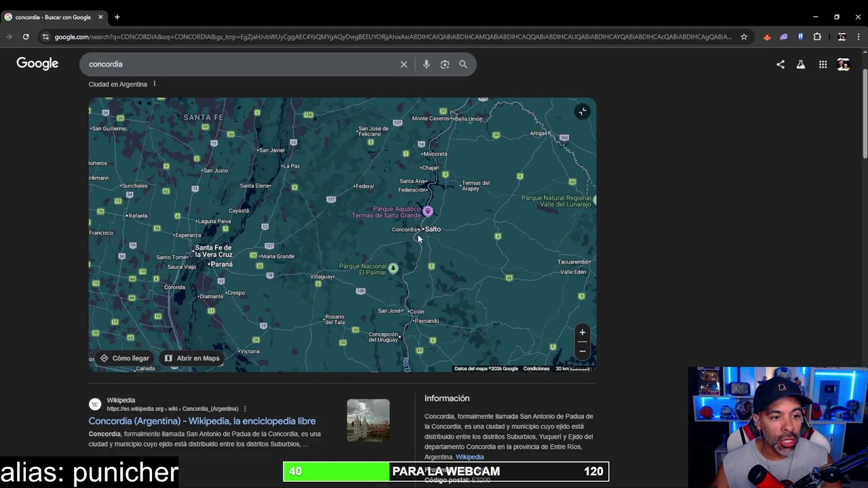The width and height of the screenshot is (868, 488).
Task: Click the Cómo llegar directions button
Action: coord(125,358)
